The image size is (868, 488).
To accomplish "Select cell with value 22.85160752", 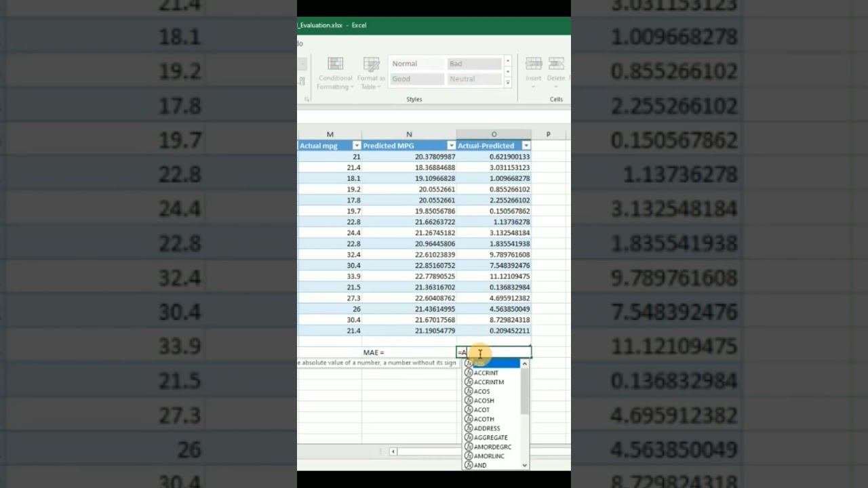I will point(409,266).
